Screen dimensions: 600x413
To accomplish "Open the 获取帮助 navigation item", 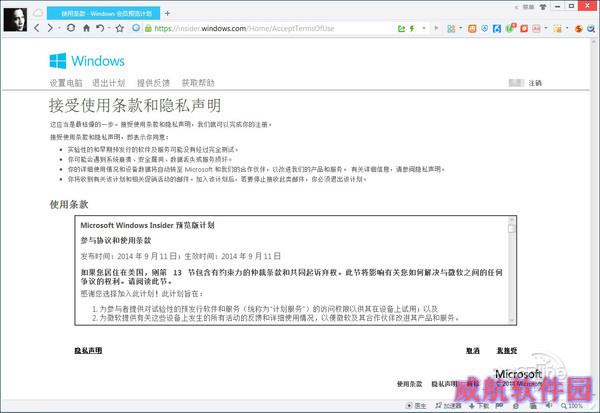I will point(198,83).
